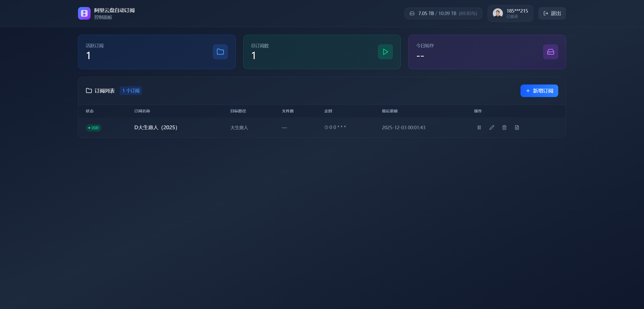
Task: Click the folder icon in 活跃订阅 card
Action: (x=220, y=52)
